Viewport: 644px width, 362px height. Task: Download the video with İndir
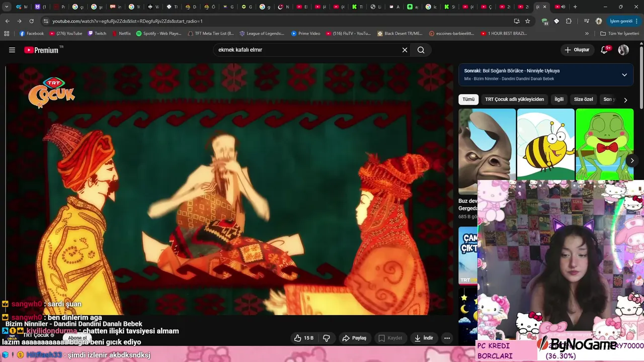(x=424, y=338)
